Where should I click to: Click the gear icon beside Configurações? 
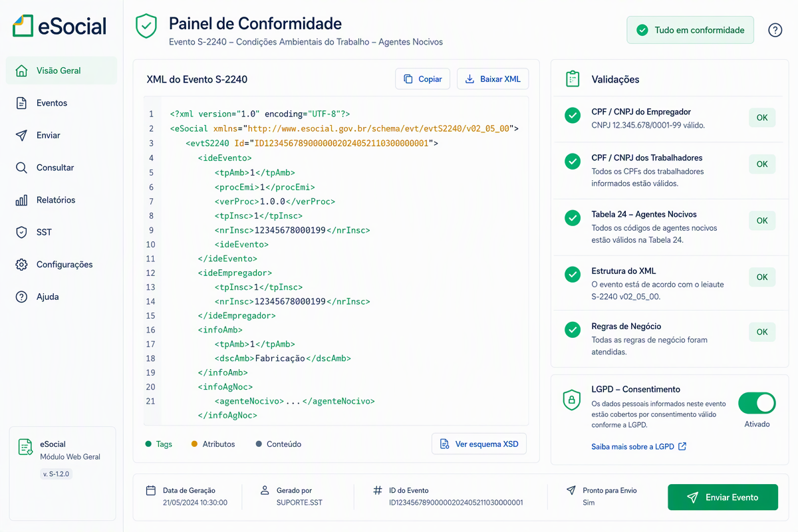click(21, 265)
